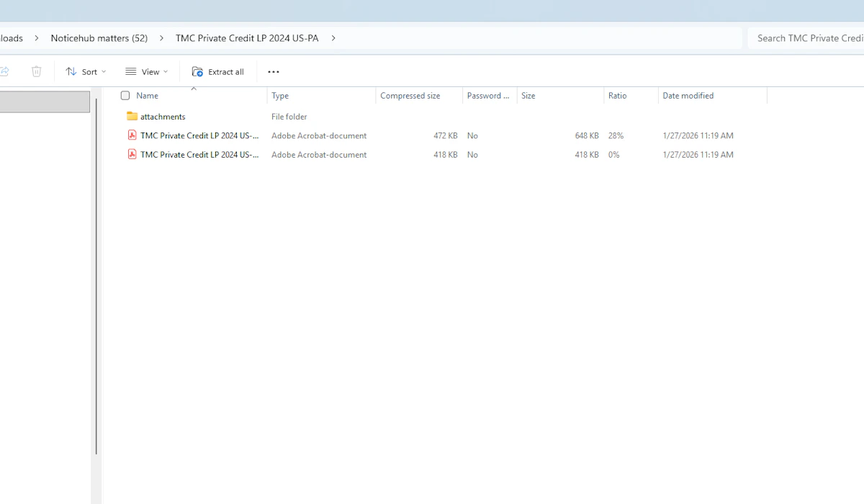Toggle the select-all checkbox in header

click(125, 96)
